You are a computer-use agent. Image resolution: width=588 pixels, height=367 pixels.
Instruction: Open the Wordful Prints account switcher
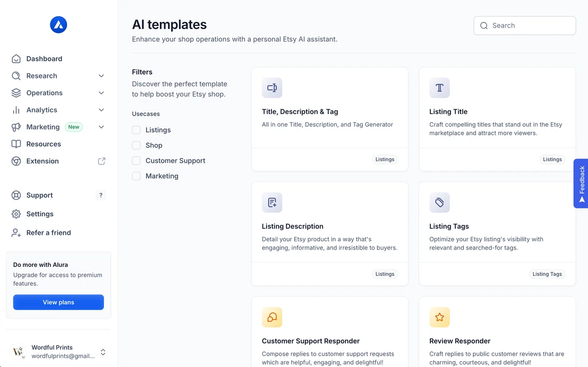click(58, 352)
